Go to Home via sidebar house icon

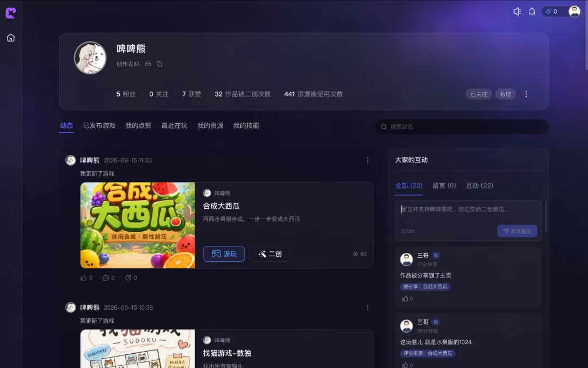(11, 38)
